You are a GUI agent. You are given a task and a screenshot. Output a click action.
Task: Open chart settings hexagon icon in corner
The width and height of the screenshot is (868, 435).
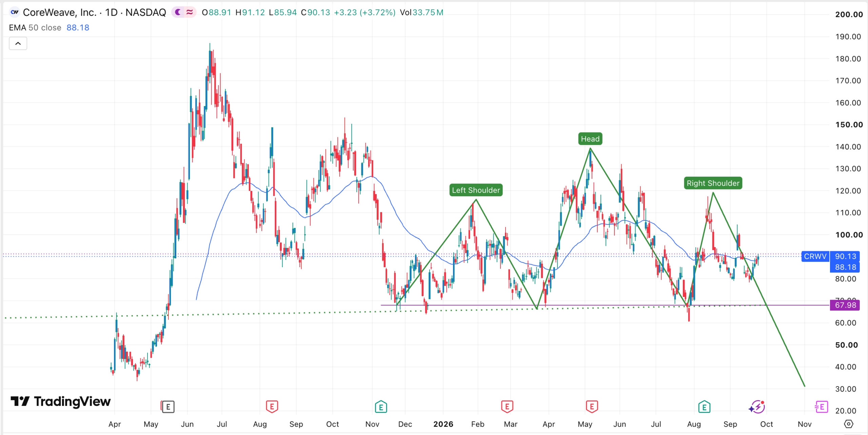[x=848, y=424]
